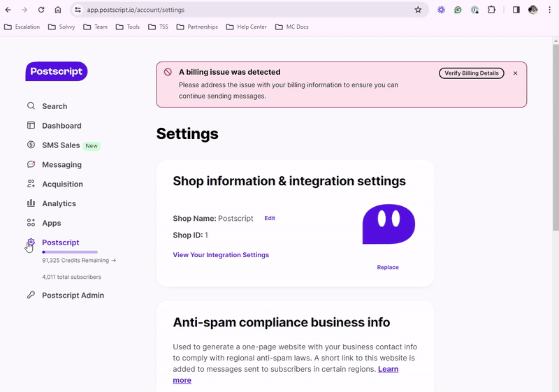Open Chrome three-dot menu
The width and height of the screenshot is (559, 392).
click(549, 10)
